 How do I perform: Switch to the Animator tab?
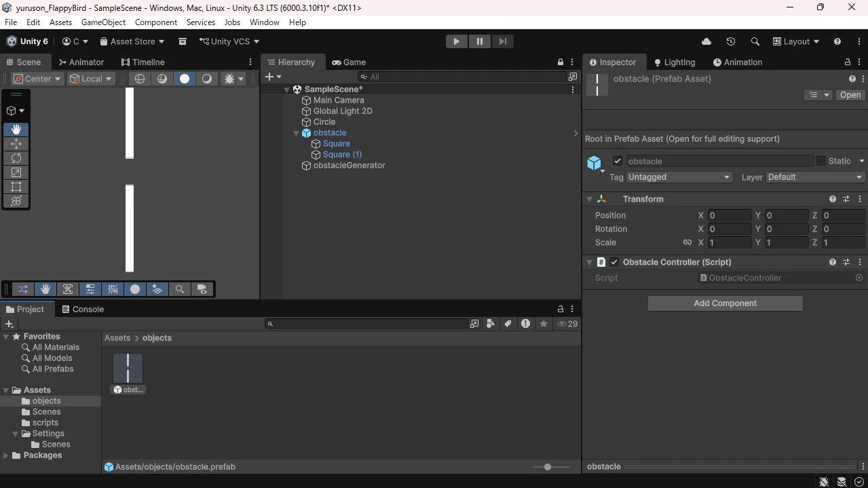(x=81, y=62)
